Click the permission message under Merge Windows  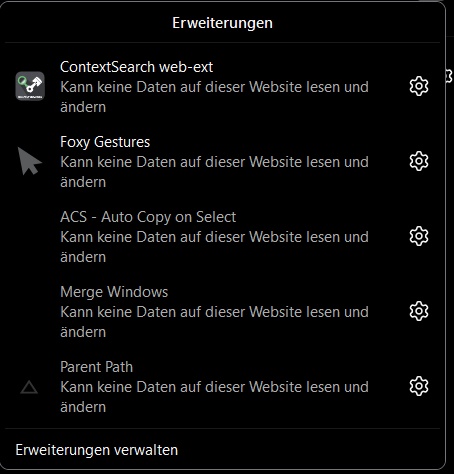[214, 322]
